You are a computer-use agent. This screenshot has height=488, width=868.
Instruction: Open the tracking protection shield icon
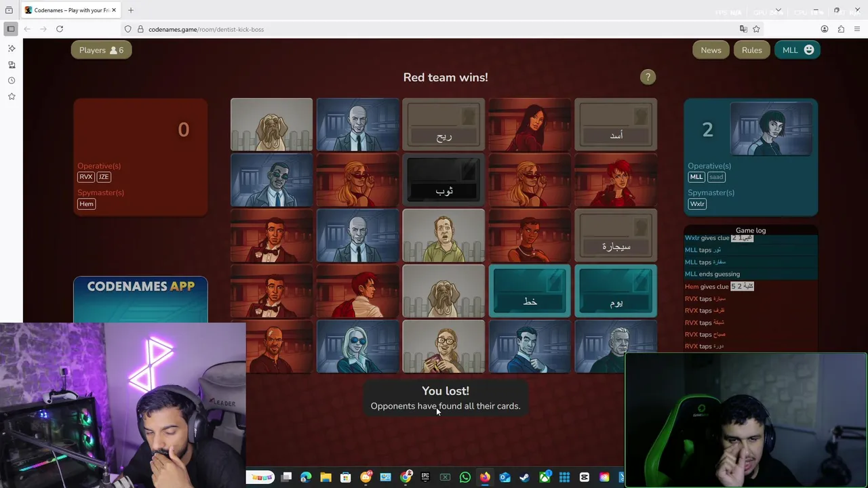click(x=127, y=29)
